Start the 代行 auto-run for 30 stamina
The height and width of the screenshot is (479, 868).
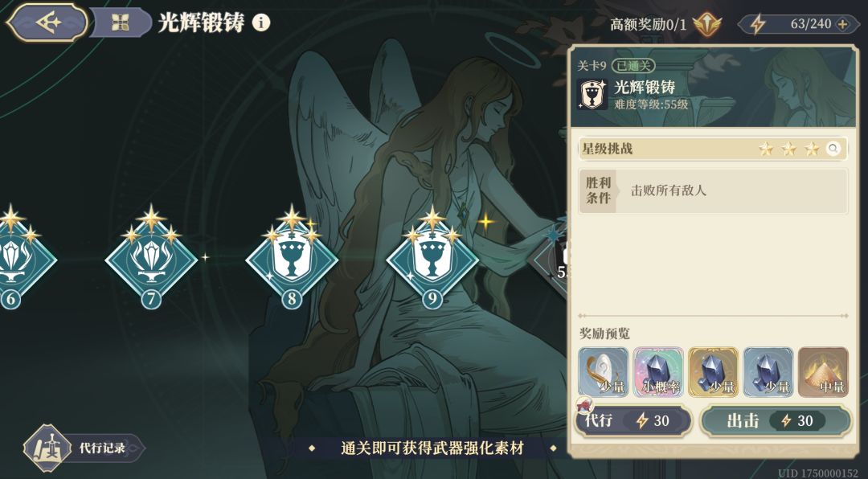tap(633, 420)
